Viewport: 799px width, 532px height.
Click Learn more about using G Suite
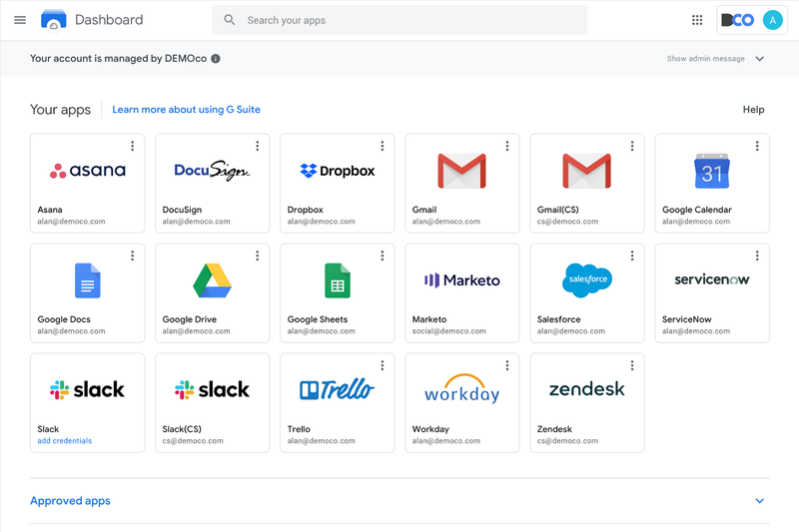186,110
